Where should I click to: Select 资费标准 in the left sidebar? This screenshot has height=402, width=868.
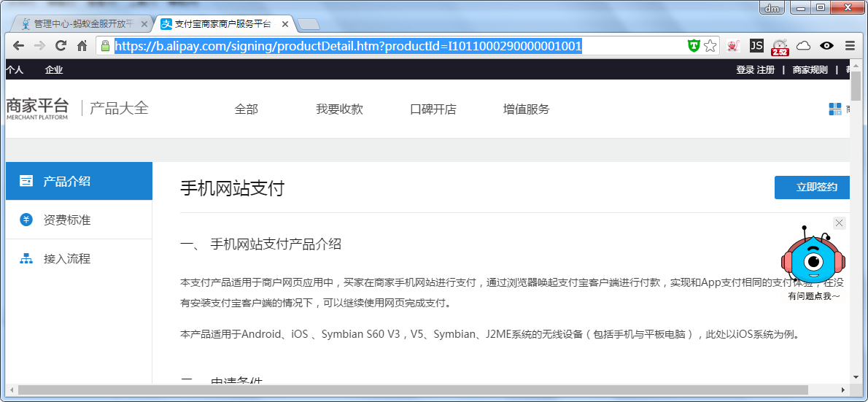click(80, 220)
